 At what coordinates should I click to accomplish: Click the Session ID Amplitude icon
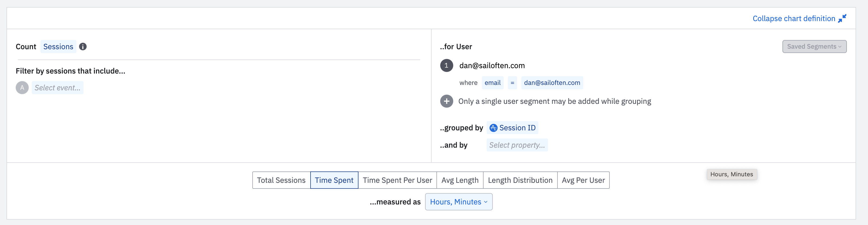tap(493, 128)
